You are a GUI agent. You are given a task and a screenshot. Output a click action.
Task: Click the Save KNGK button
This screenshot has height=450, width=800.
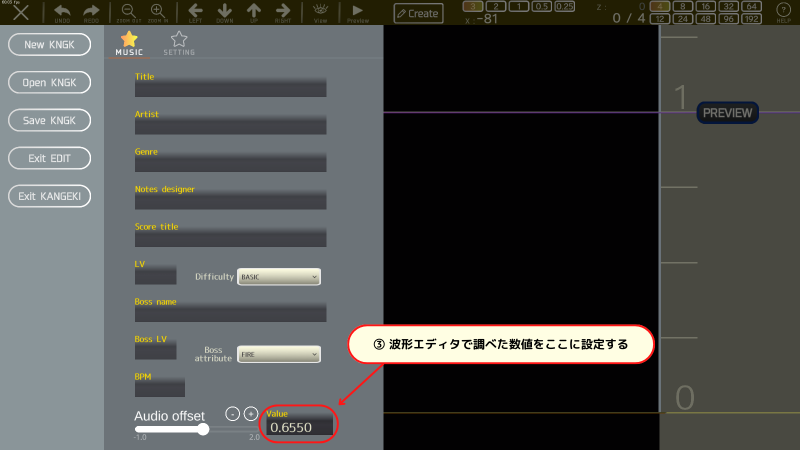click(49, 120)
